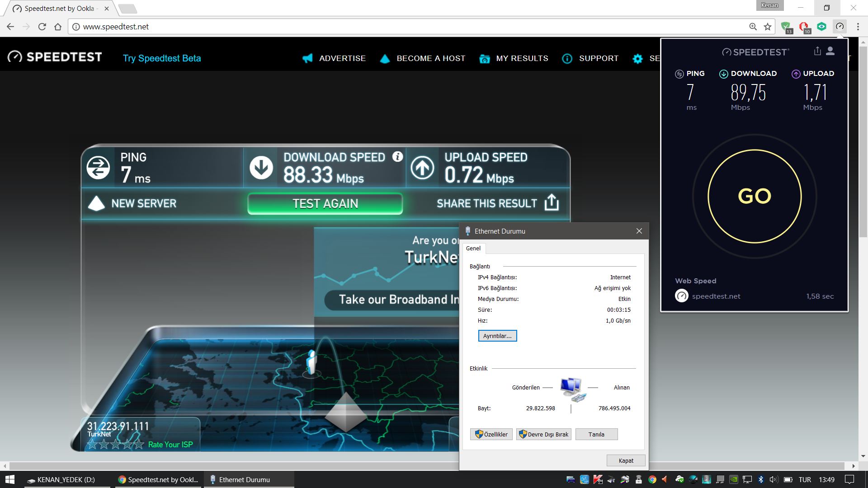Open the zoom magnifier icon in address bar
Screen dimensions: 868x488
(x=753, y=27)
